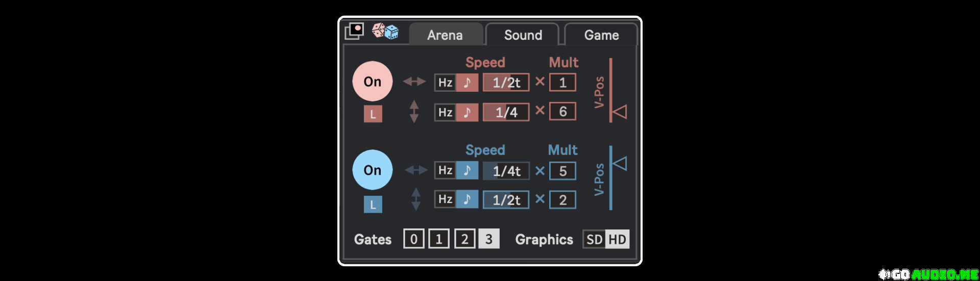Toggle the blue ball On button
This screenshot has height=281, width=980.
tap(373, 170)
